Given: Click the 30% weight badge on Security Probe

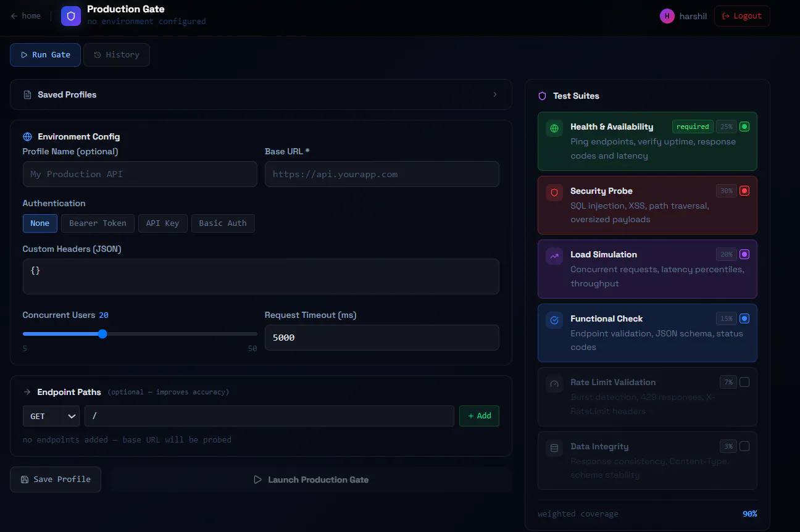Looking at the screenshot, I should (726, 191).
